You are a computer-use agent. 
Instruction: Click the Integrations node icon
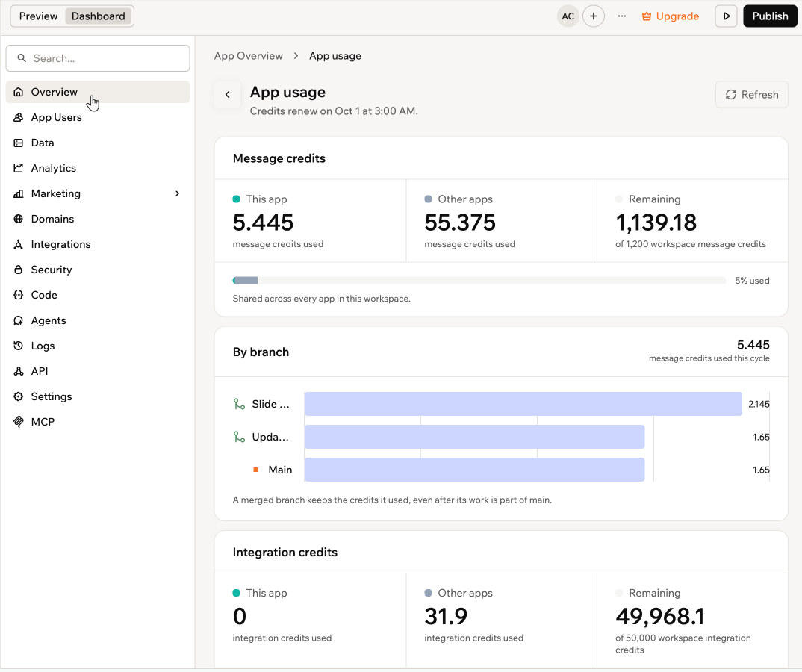[x=19, y=244]
